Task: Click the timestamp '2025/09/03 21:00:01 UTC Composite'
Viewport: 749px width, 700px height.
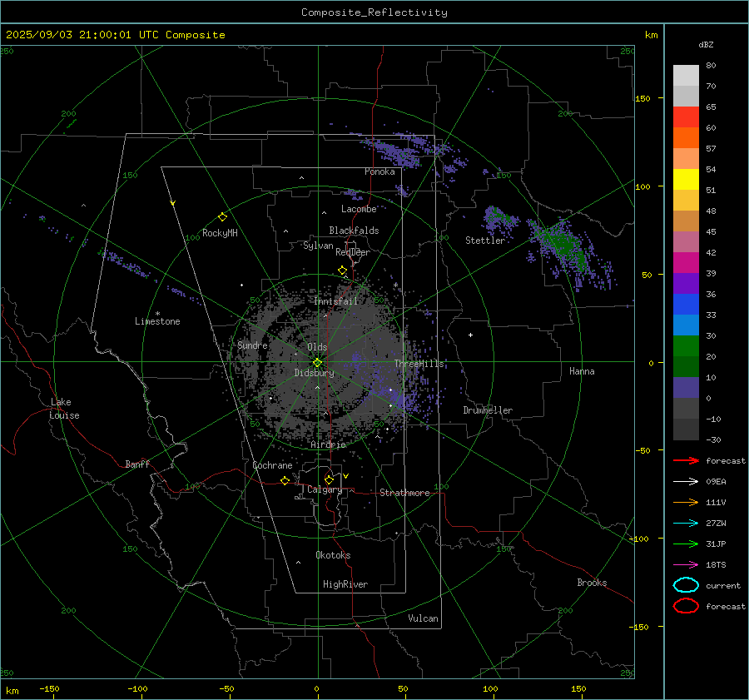Action: coord(115,34)
